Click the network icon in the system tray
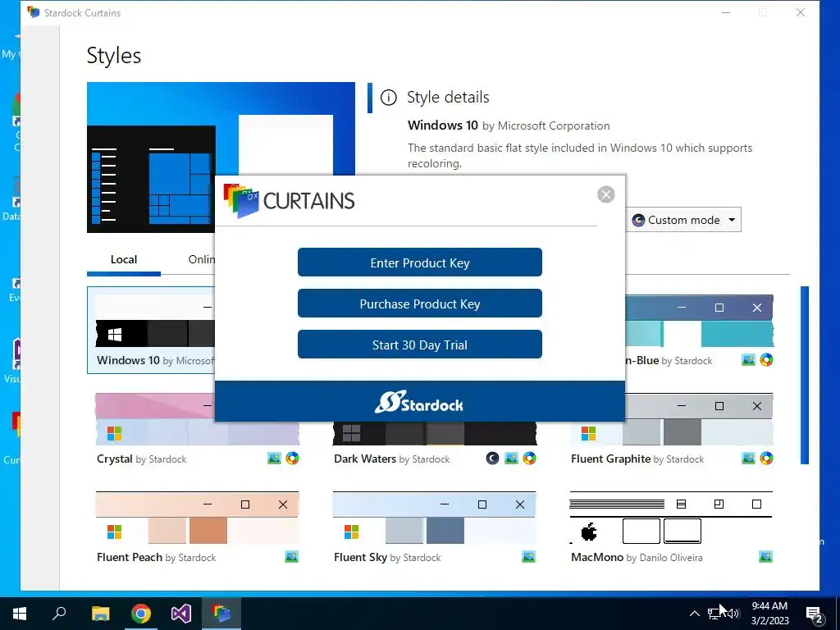 point(714,614)
